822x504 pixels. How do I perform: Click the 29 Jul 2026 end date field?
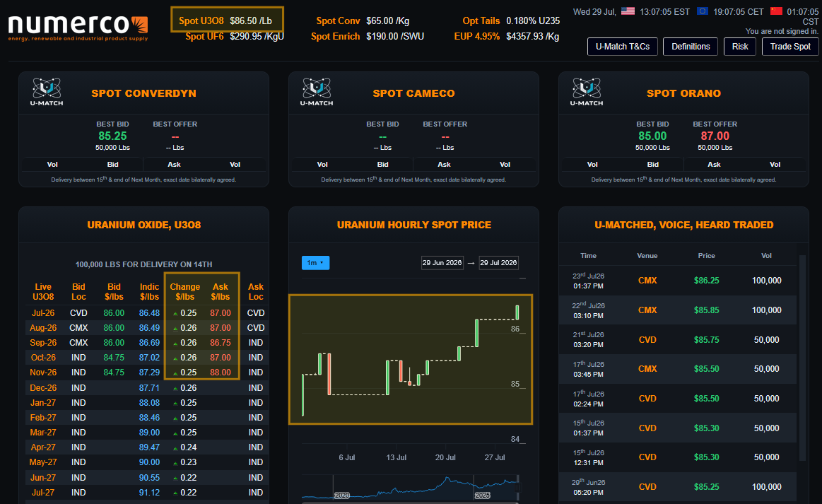pyautogui.click(x=498, y=263)
